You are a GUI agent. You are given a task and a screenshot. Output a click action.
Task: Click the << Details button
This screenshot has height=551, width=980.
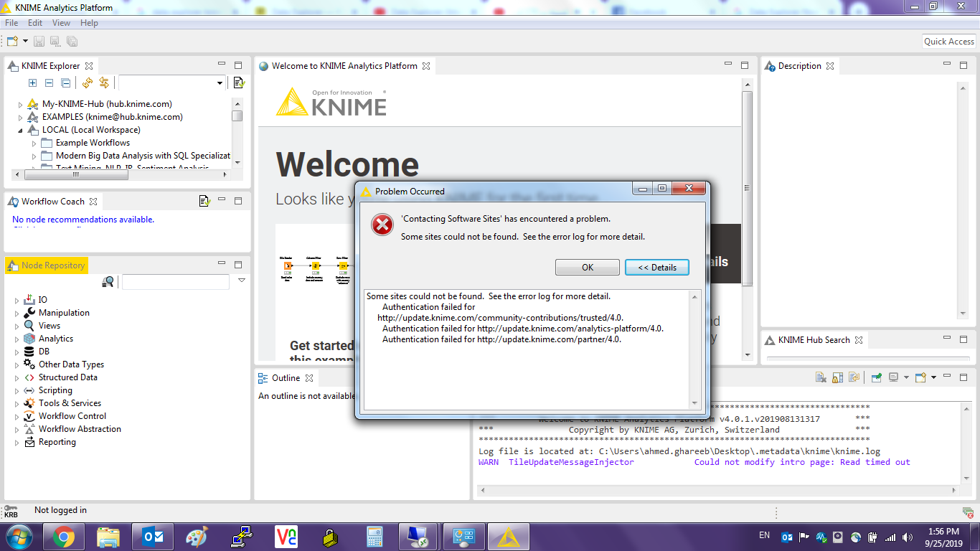pyautogui.click(x=657, y=267)
